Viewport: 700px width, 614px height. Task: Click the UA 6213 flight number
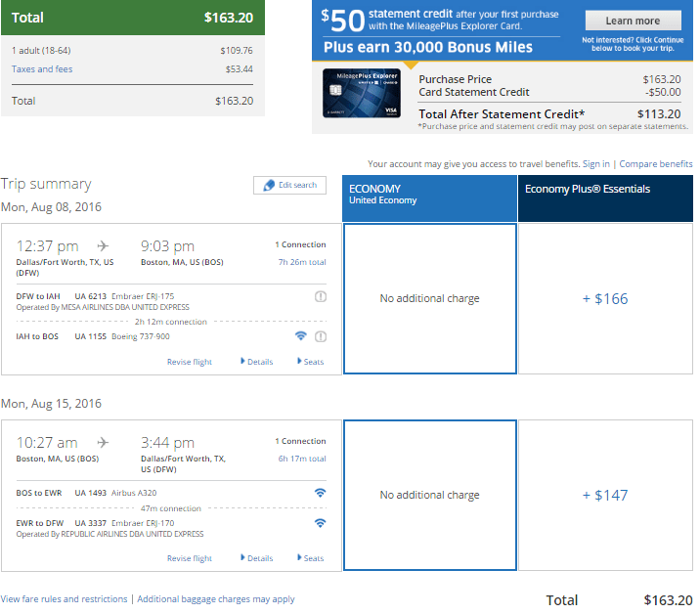91,296
